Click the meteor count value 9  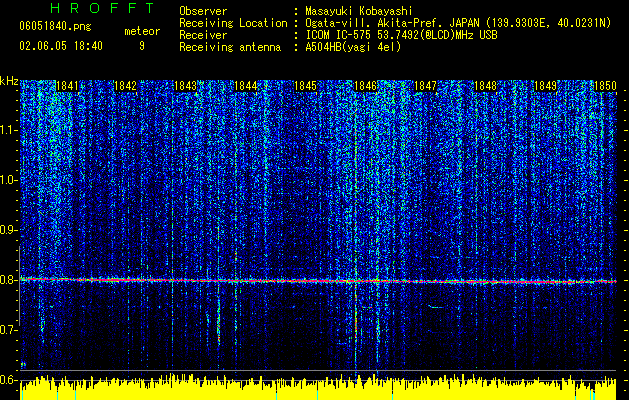pyautogui.click(x=142, y=46)
